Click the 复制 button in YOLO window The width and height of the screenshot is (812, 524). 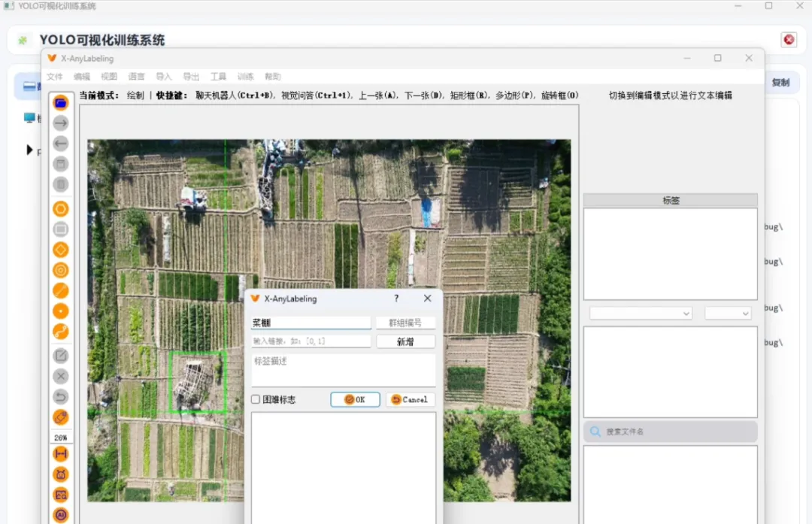tap(780, 83)
